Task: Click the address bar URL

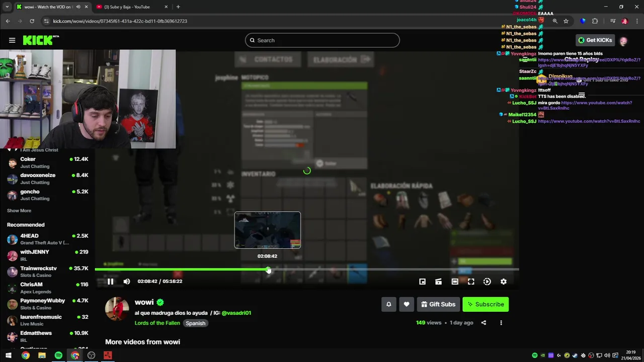Action: tap(120, 21)
